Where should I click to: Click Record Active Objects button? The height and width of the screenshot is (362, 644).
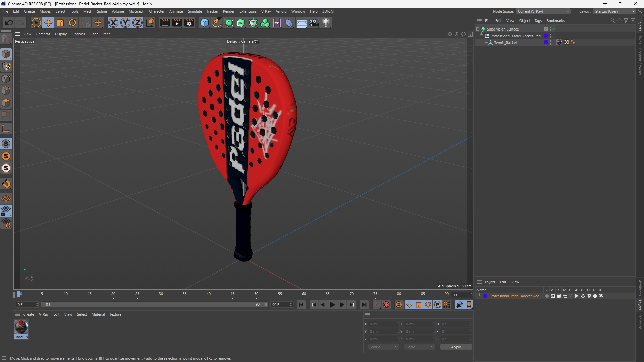tap(377, 305)
